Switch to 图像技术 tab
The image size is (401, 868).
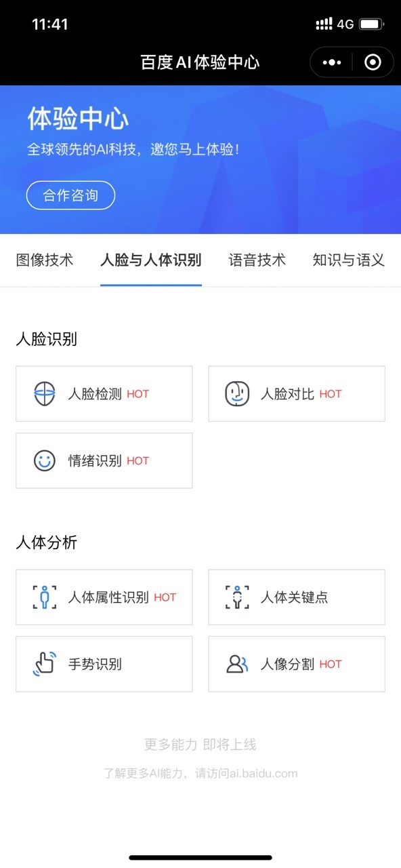click(x=45, y=260)
